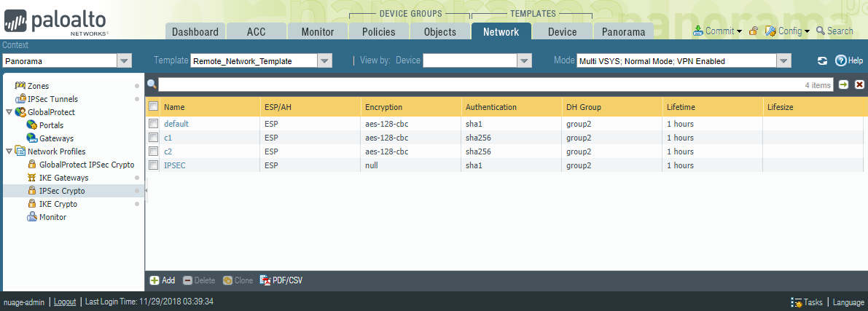Check the box for the c1 profile
This screenshot has width=868, height=311.
point(154,138)
